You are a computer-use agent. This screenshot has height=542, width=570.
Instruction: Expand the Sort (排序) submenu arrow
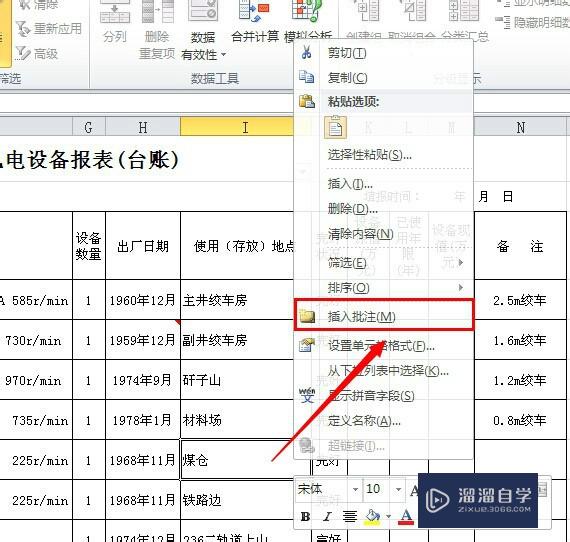click(461, 288)
